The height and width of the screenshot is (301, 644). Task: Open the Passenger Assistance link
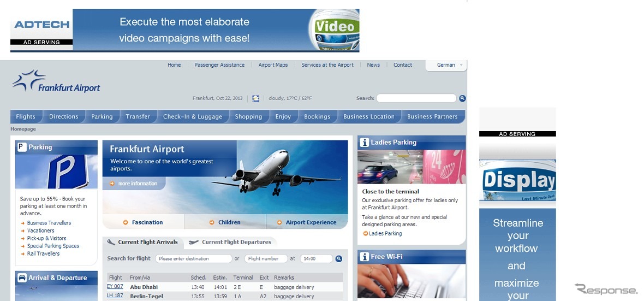pyautogui.click(x=219, y=65)
